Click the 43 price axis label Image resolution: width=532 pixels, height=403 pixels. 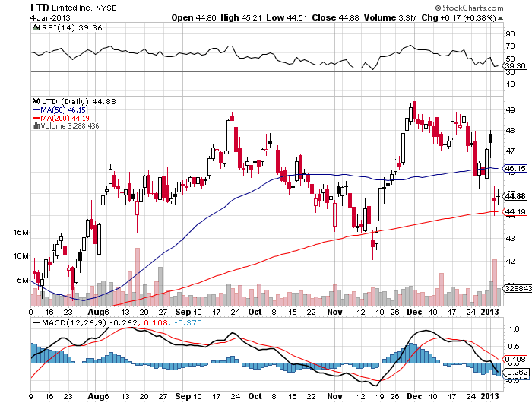coord(510,238)
